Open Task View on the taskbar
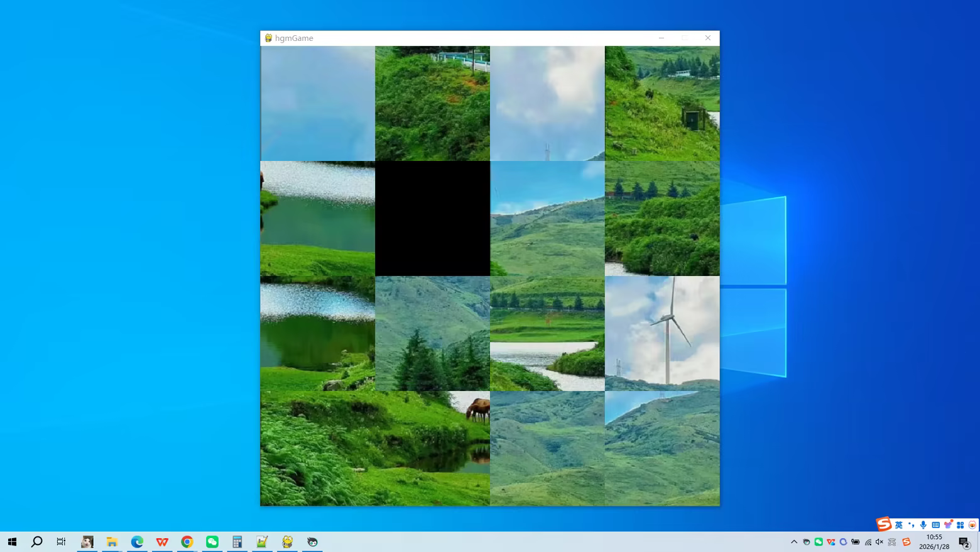 point(61,541)
